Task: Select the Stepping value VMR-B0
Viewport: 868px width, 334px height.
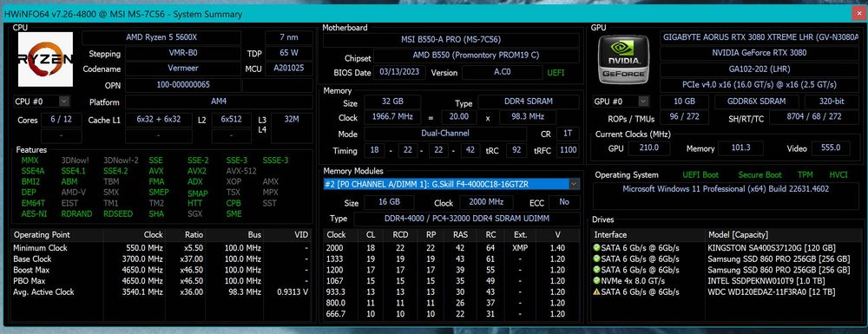Action: pos(182,54)
